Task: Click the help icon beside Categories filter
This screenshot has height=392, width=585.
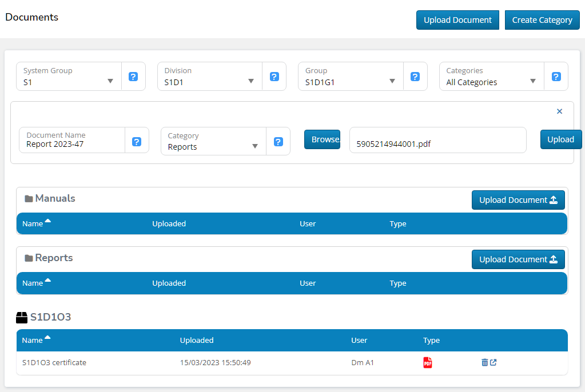Action: coord(556,77)
